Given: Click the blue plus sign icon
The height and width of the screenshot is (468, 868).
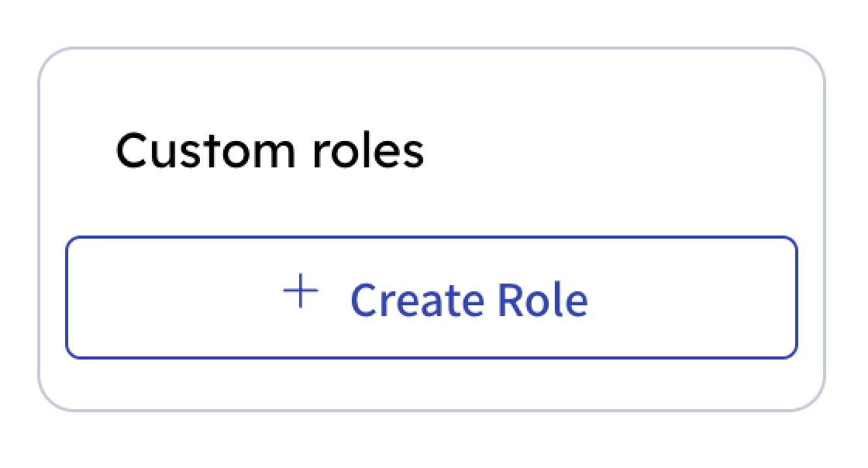Looking at the screenshot, I should click(x=301, y=291).
